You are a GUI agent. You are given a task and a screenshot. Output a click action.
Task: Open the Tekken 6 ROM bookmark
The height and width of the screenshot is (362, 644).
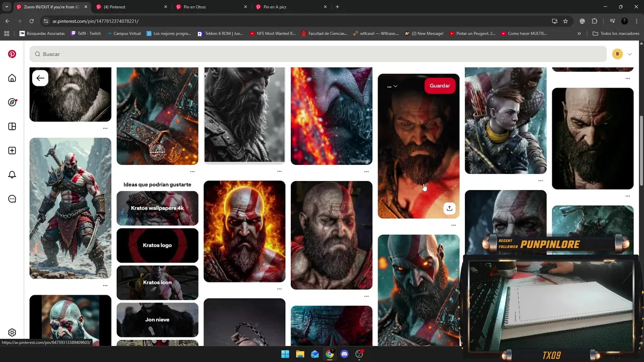(220, 34)
